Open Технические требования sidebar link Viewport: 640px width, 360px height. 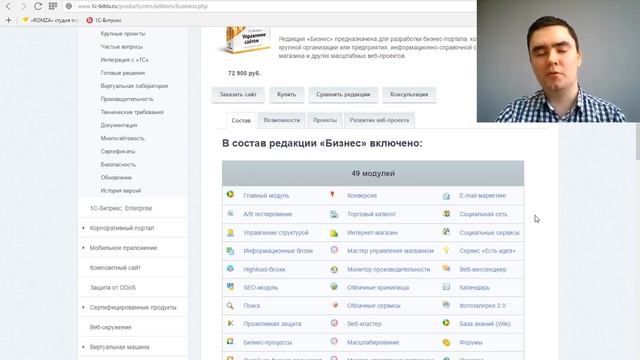click(132, 112)
